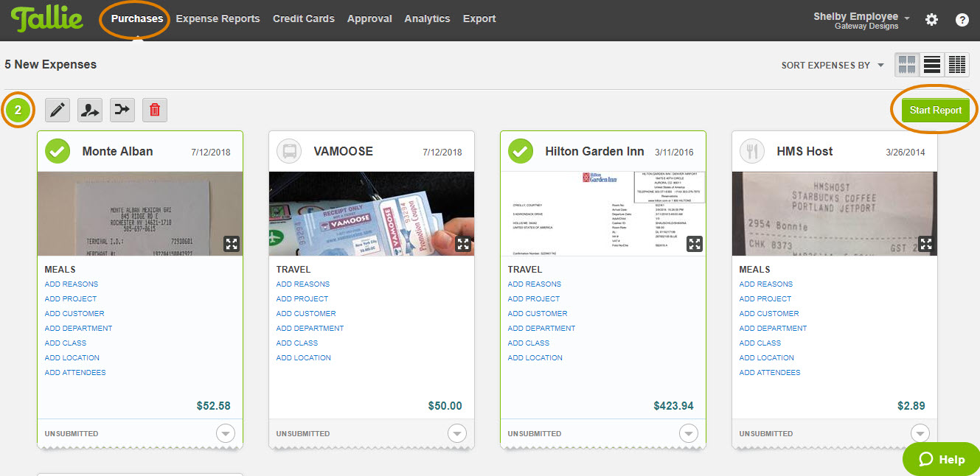Open the HMS Host Starbucks receipt thumbnail

pos(835,214)
